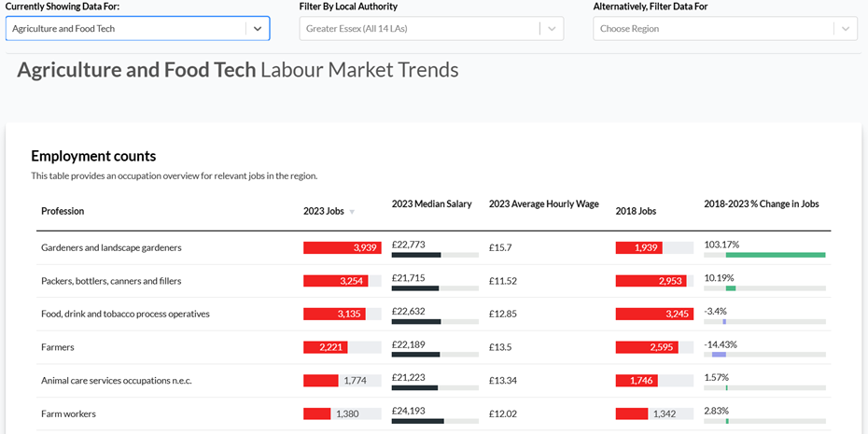Click the Farmers profession name
The height and width of the screenshot is (434, 868).
point(58,347)
